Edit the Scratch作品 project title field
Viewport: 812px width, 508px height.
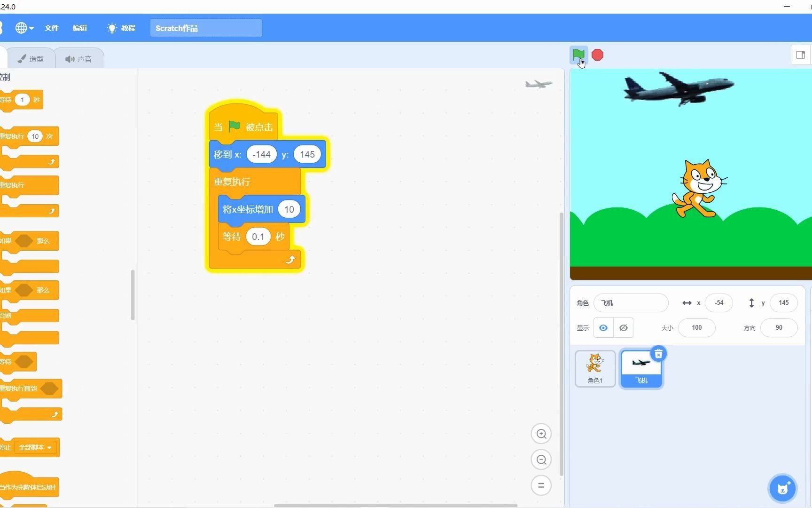[x=206, y=28]
